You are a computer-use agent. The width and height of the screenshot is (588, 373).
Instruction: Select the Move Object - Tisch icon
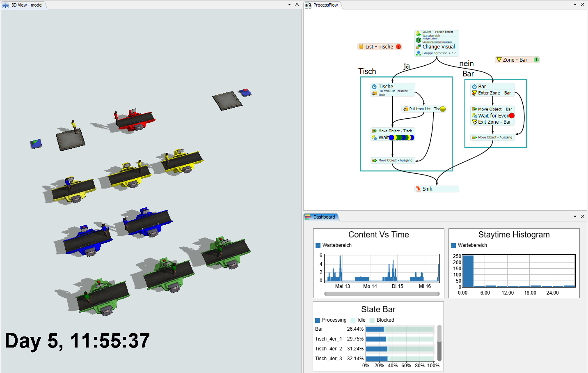(374, 131)
